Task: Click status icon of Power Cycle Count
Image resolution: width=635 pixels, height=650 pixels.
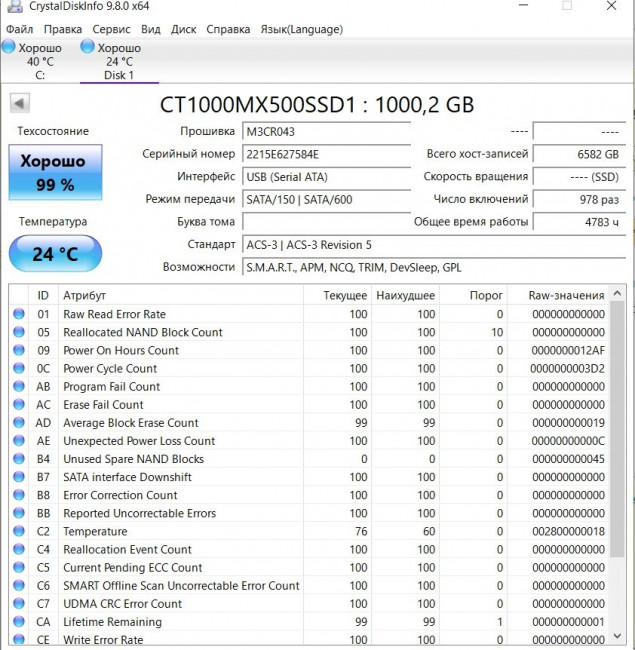Action: [x=19, y=368]
